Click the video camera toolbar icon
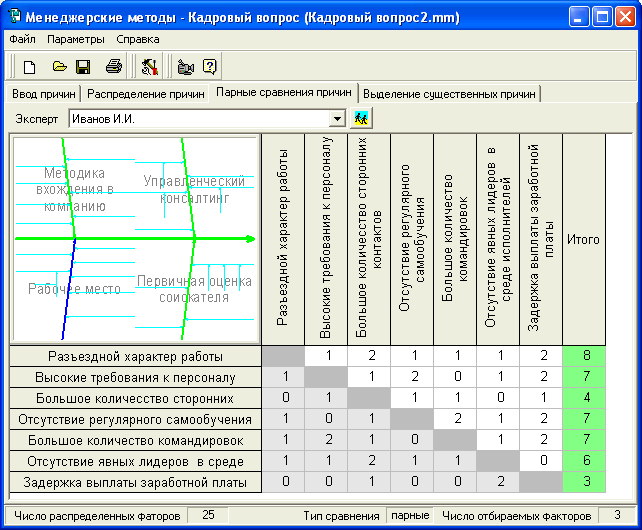Screen dimensions: 642x530 click(x=186, y=67)
